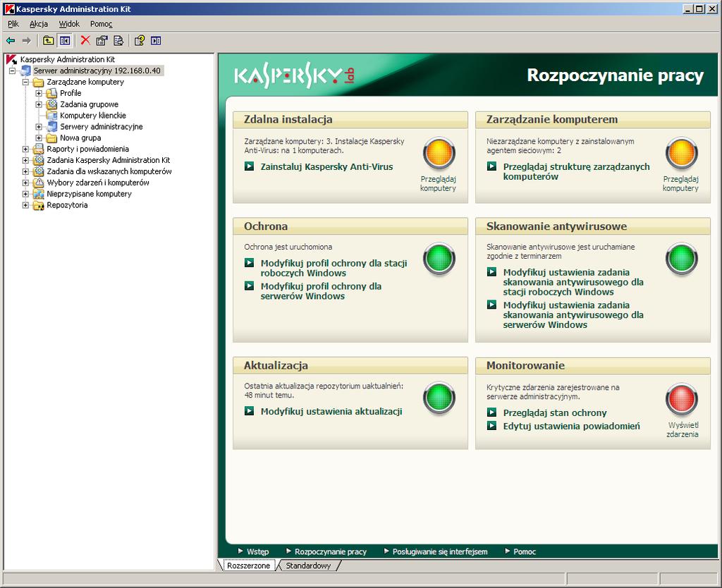Expand Wybory zdarzeń i komputerów node
722x588 pixels.
click(26, 183)
